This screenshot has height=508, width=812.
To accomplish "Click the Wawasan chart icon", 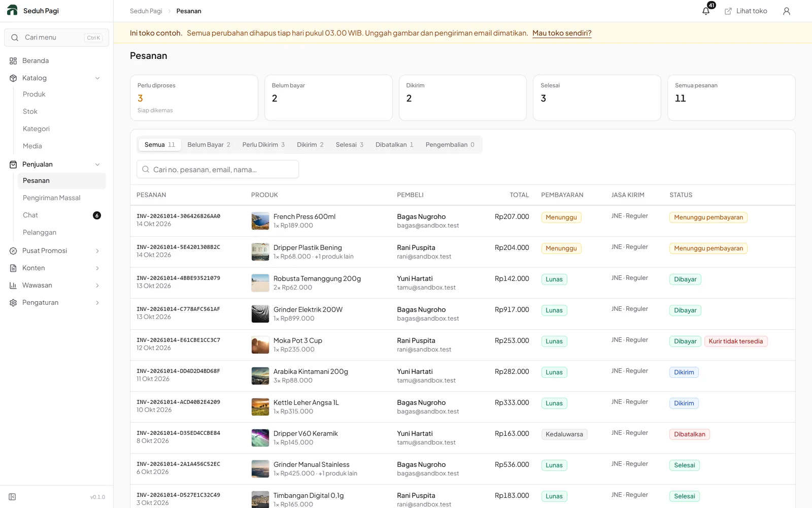I will coord(13,285).
